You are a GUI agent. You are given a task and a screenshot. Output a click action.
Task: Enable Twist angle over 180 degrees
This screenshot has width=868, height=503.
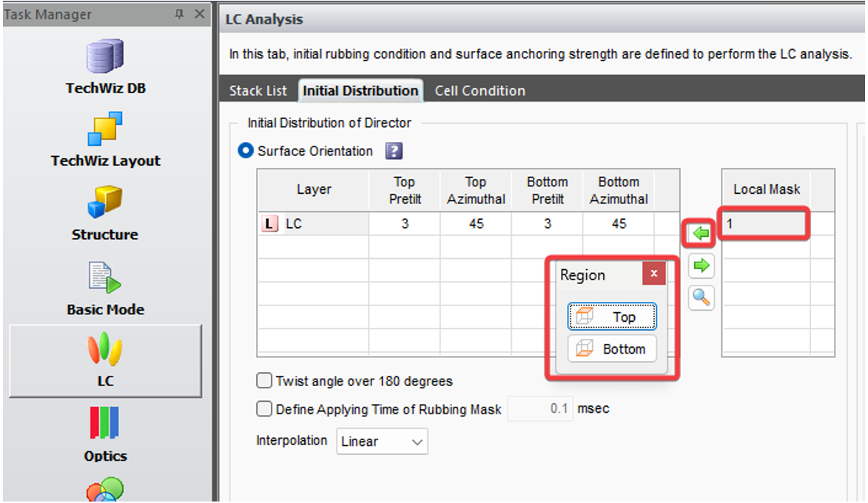[264, 382]
